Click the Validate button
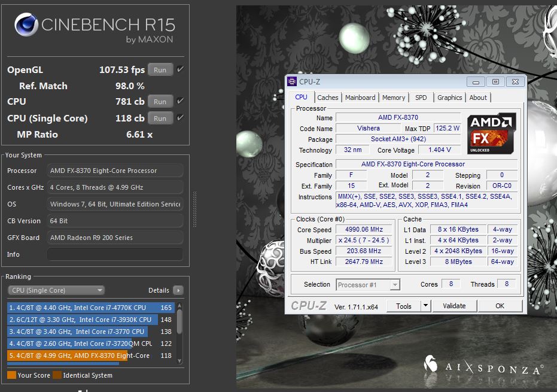557x392 pixels. pyautogui.click(x=454, y=306)
